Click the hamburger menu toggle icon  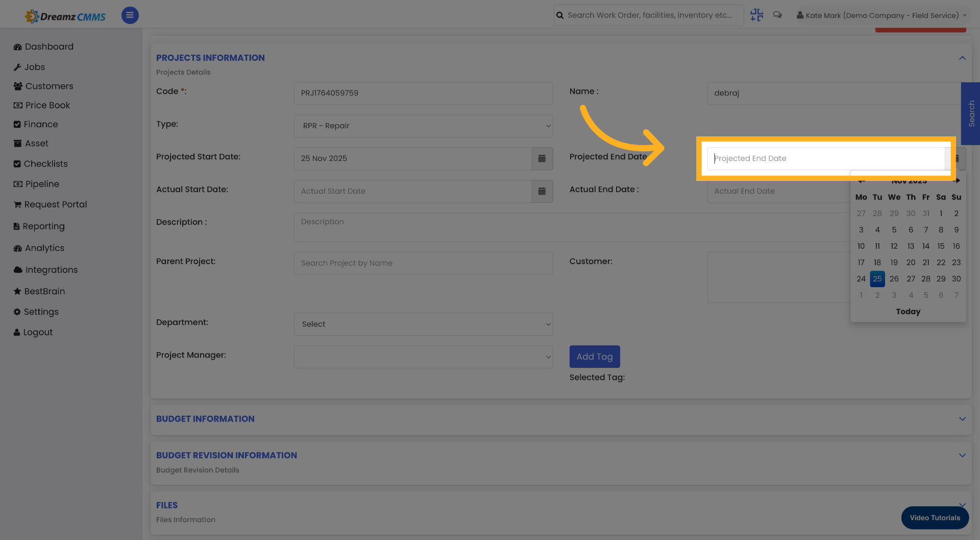click(130, 15)
